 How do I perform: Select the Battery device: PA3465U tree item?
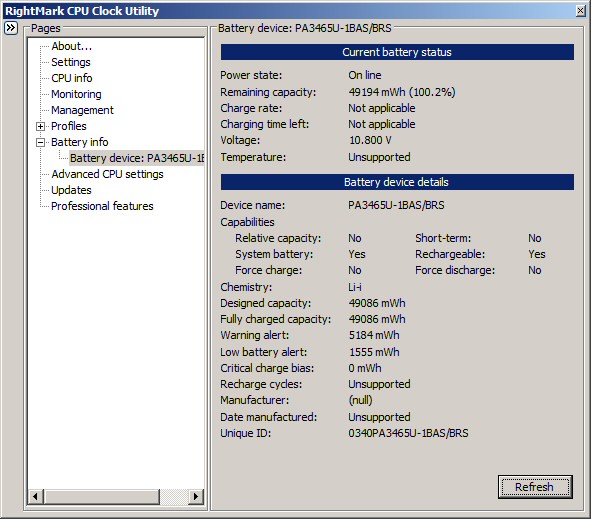pos(136,158)
